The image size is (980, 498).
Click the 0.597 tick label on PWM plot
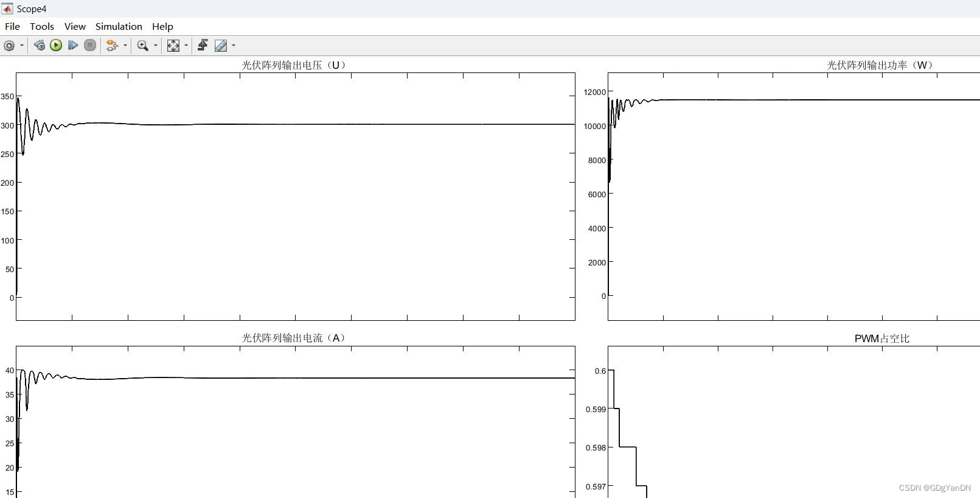point(596,487)
